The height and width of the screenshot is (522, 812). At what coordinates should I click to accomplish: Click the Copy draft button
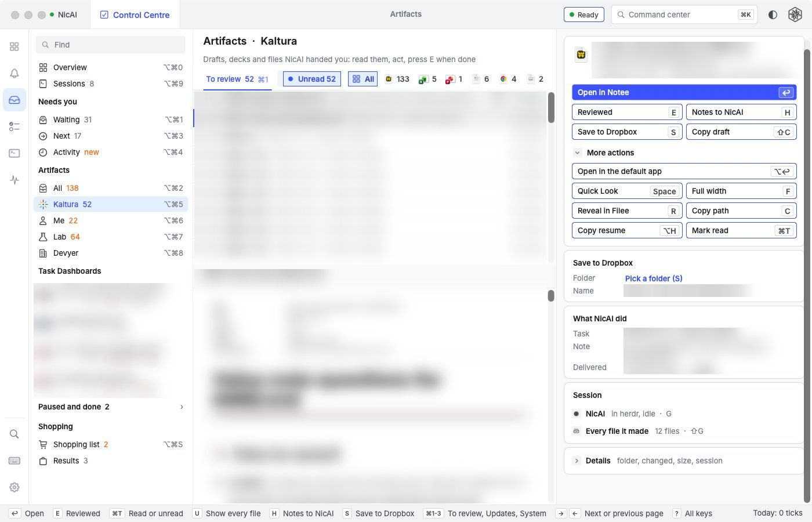(x=741, y=132)
